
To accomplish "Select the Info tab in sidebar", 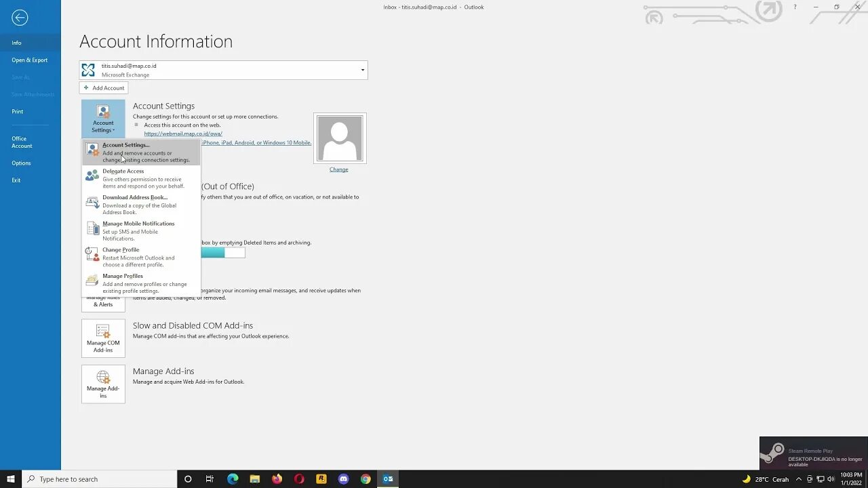I will coord(30,43).
